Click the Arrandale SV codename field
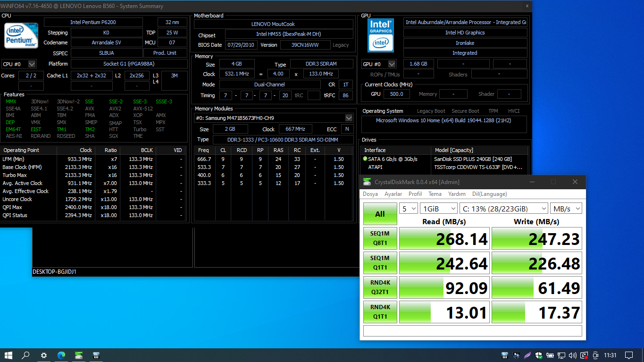The height and width of the screenshot is (362, 644). (x=106, y=43)
